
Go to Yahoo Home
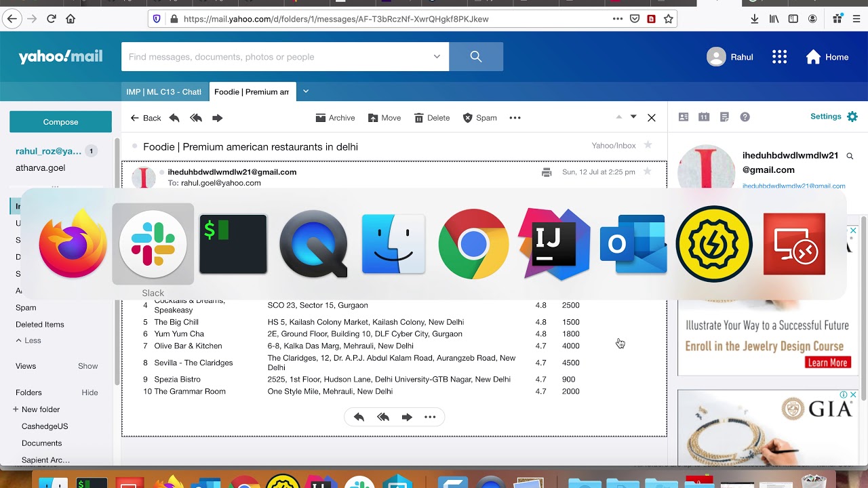pyautogui.click(x=827, y=57)
